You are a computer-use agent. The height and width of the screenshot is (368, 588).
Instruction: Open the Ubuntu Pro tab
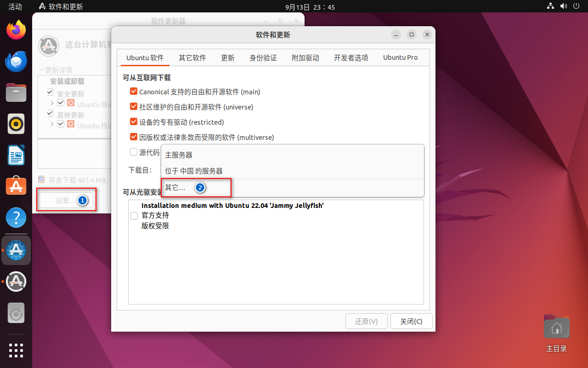click(x=400, y=57)
